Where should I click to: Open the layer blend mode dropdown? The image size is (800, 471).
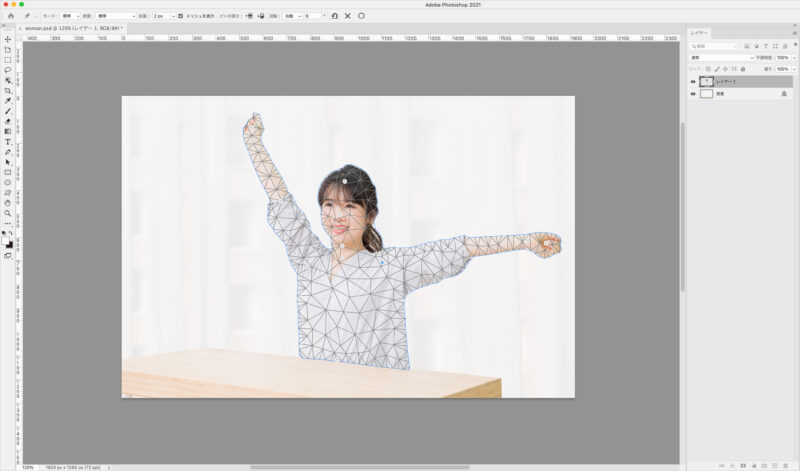coord(721,58)
